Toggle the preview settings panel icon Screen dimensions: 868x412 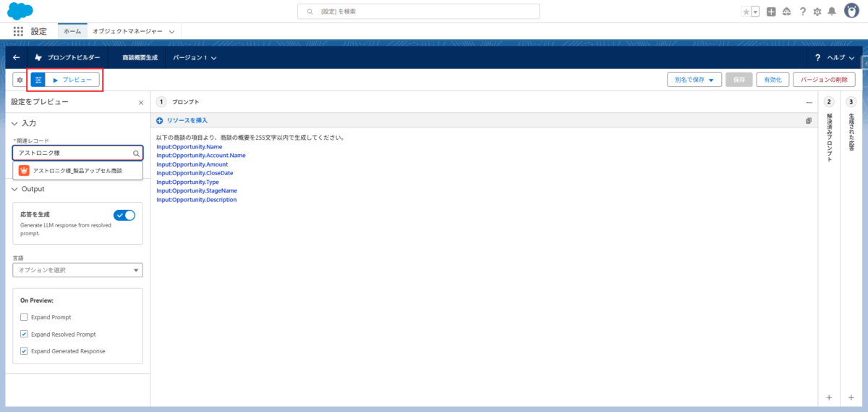coord(38,80)
